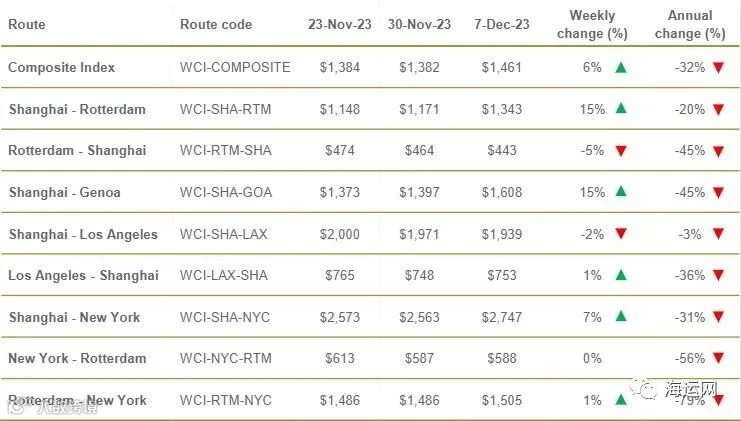Select the Rotterdam - New York route row label

78,400
